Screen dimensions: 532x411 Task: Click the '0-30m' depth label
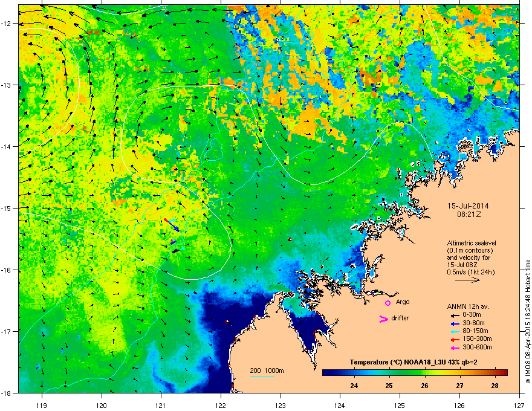point(472,315)
